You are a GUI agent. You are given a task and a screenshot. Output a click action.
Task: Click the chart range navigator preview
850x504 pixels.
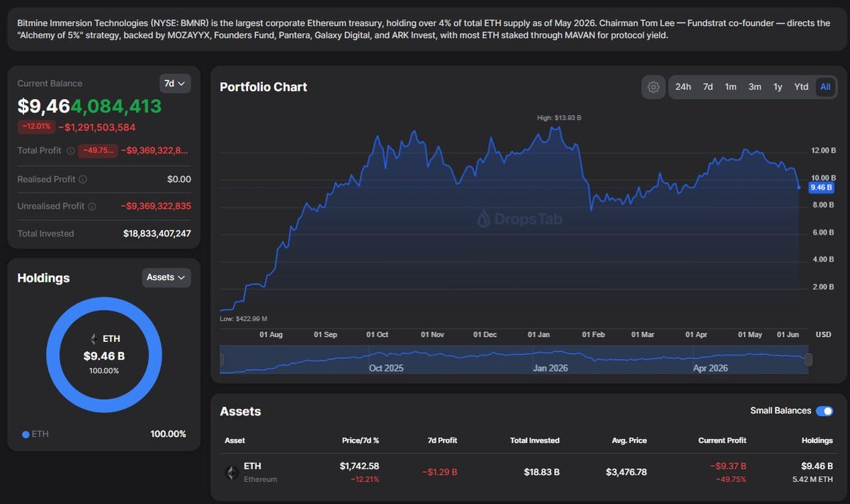tap(515, 360)
